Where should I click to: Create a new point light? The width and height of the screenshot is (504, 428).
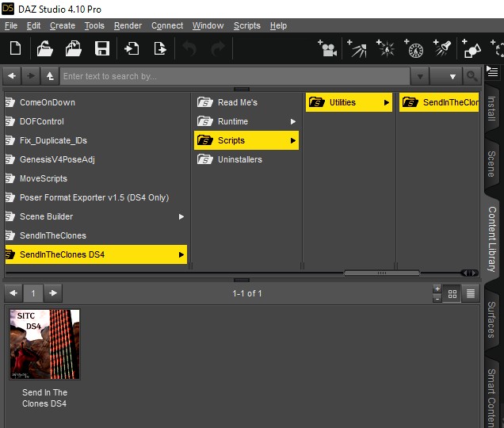point(385,48)
